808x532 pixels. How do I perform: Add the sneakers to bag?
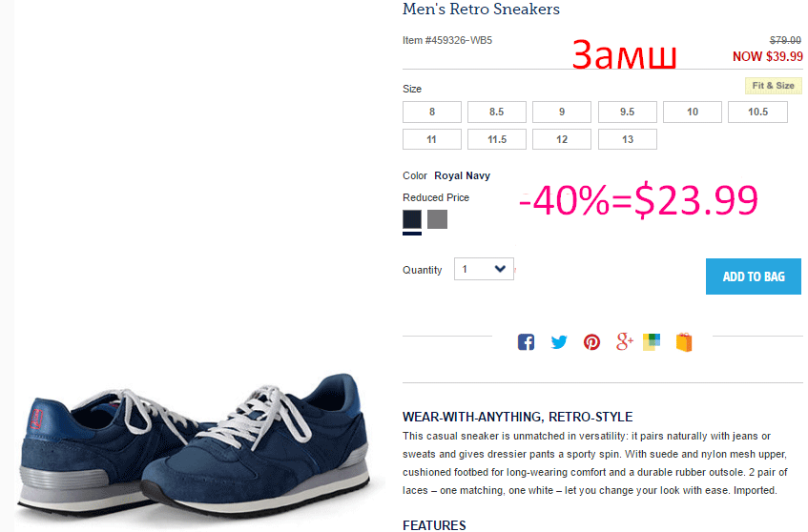pyautogui.click(x=754, y=276)
